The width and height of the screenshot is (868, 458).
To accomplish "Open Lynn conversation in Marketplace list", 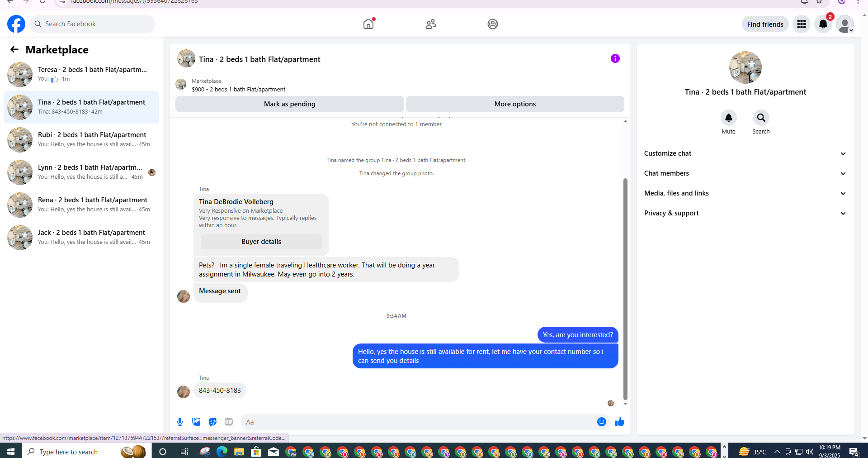I will 81,172.
